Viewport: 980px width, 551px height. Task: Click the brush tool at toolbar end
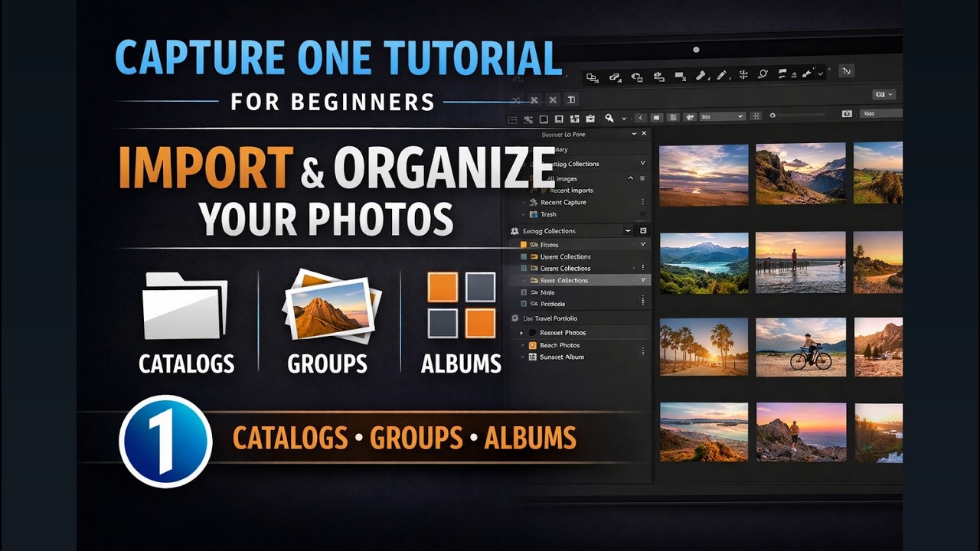805,74
